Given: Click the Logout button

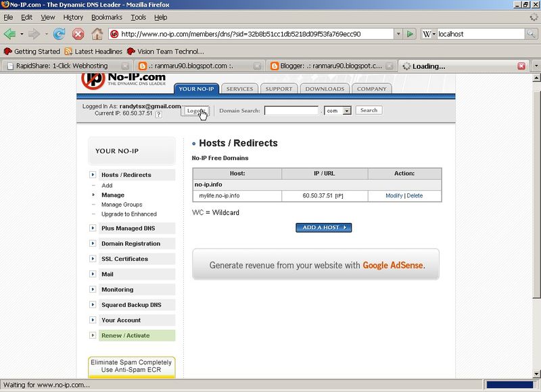Looking at the screenshot, I should [x=195, y=111].
